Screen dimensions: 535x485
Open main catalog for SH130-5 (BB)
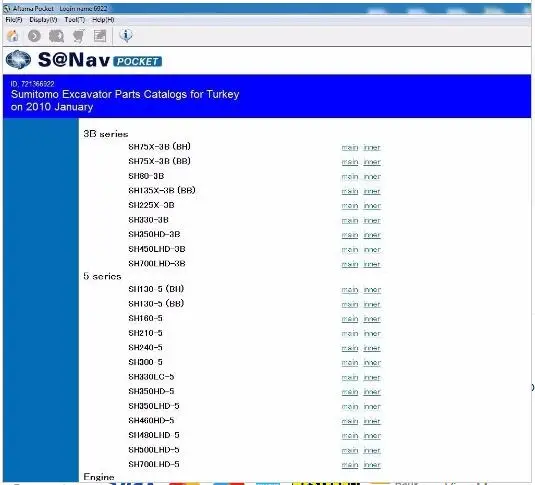pos(350,304)
